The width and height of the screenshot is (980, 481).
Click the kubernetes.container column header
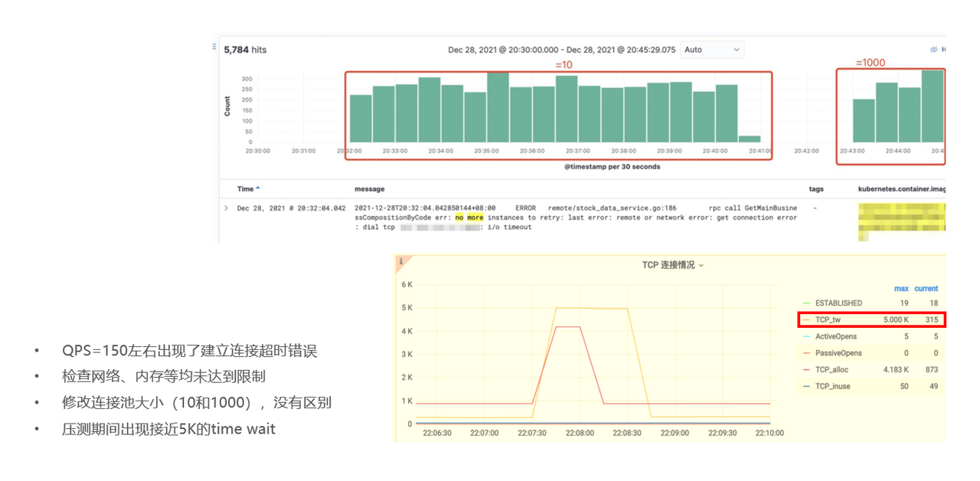[900, 188]
